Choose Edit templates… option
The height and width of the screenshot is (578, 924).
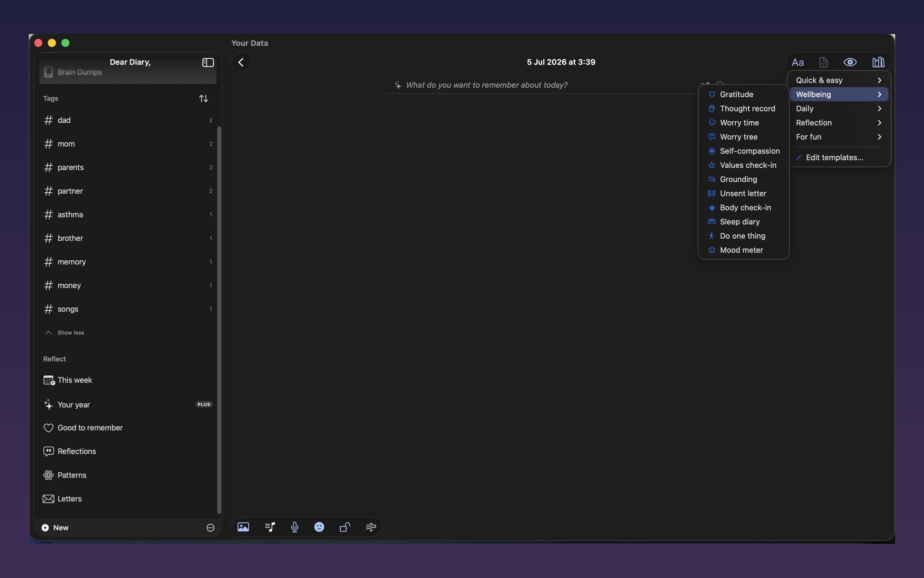point(839,157)
